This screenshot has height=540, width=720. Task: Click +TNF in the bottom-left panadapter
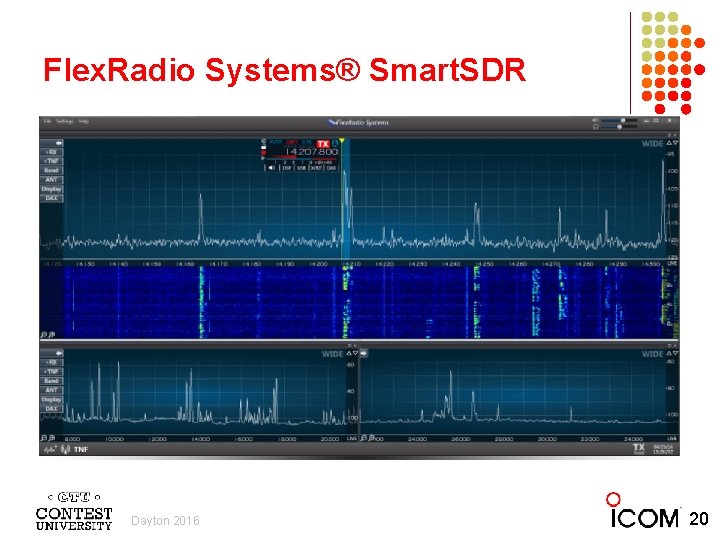(x=51, y=371)
